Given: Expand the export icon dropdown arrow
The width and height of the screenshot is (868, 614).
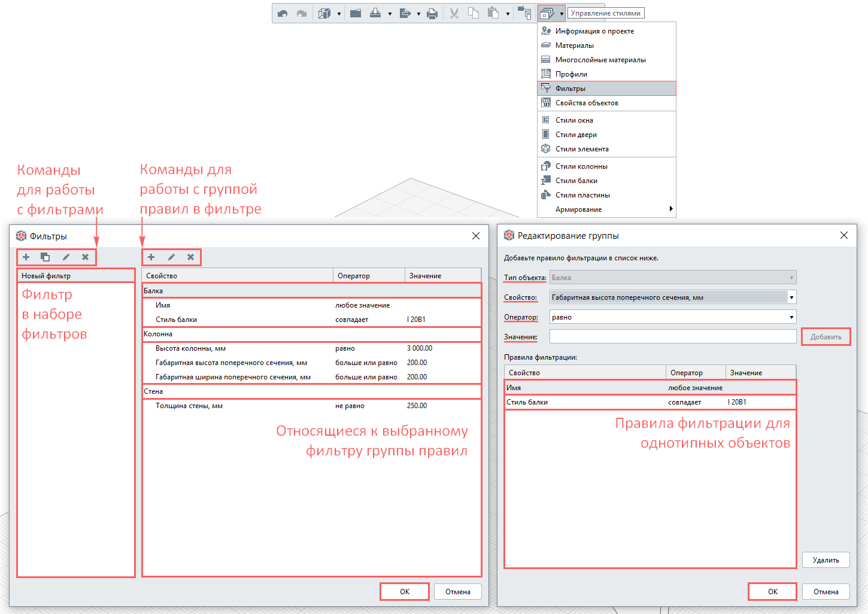Looking at the screenshot, I should tap(418, 14).
